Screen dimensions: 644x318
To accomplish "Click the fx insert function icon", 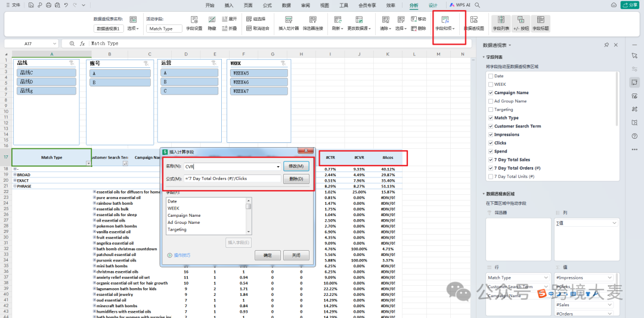I will pyautogui.click(x=82, y=43).
